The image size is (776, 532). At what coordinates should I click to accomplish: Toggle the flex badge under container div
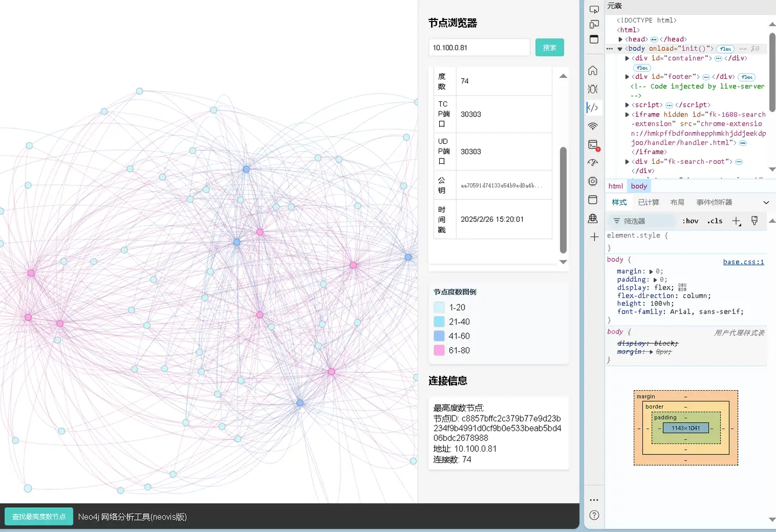(642, 68)
